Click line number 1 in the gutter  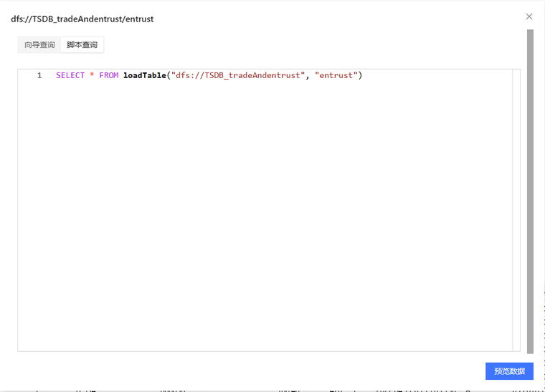tap(39, 75)
